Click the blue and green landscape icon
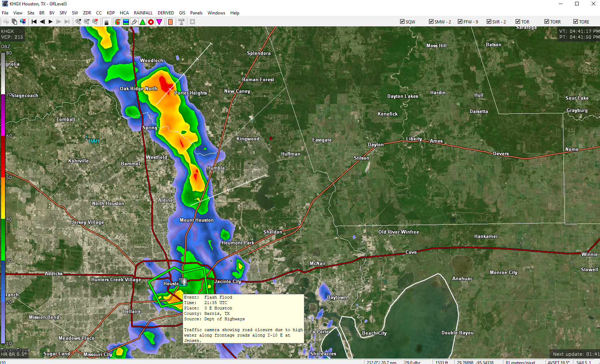 [126, 22]
